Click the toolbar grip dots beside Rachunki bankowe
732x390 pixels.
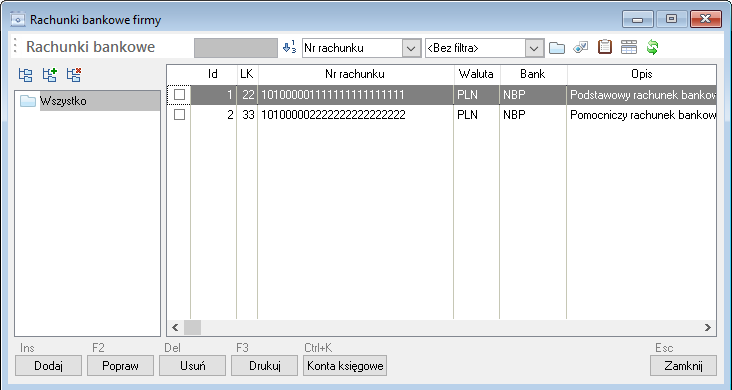coord(15,46)
